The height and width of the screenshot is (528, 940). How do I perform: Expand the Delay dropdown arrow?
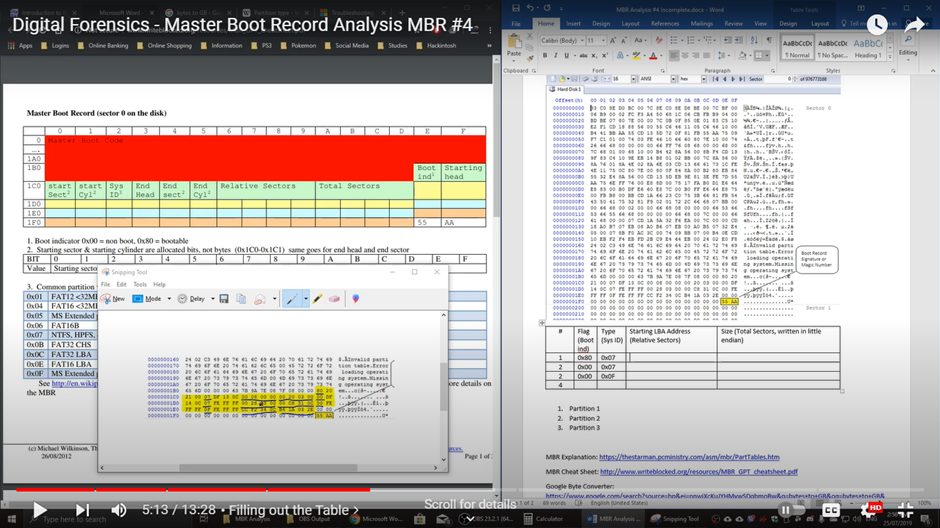(213, 298)
